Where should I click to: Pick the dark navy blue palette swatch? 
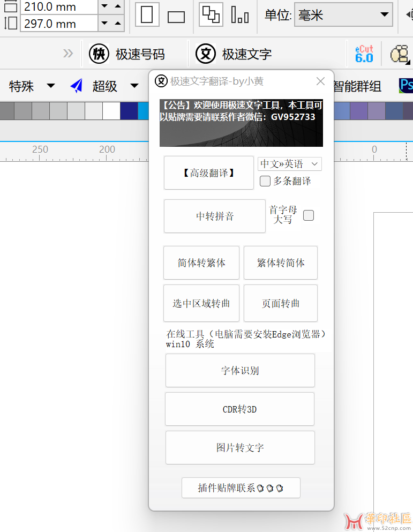pos(129,110)
